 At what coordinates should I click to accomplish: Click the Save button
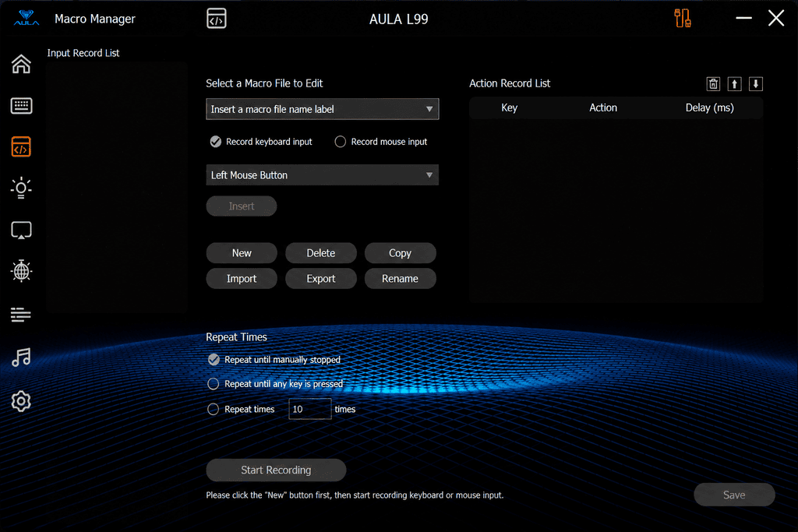click(x=734, y=495)
